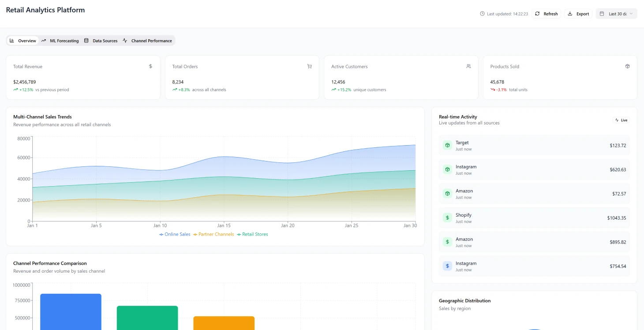Image resolution: width=644 pixels, height=330 pixels.
Task: Toggle Partner Channels in the chart legend
Action: point(213,234)
